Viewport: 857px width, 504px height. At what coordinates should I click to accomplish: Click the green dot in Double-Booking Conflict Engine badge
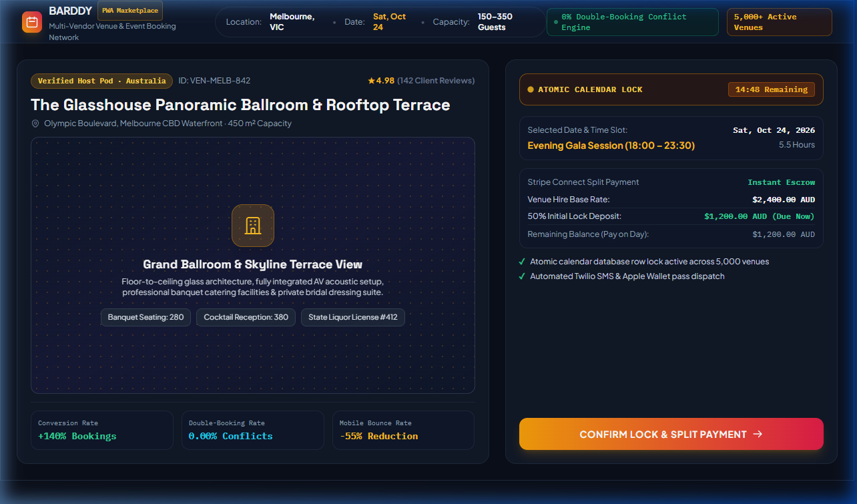pos(556,22)
